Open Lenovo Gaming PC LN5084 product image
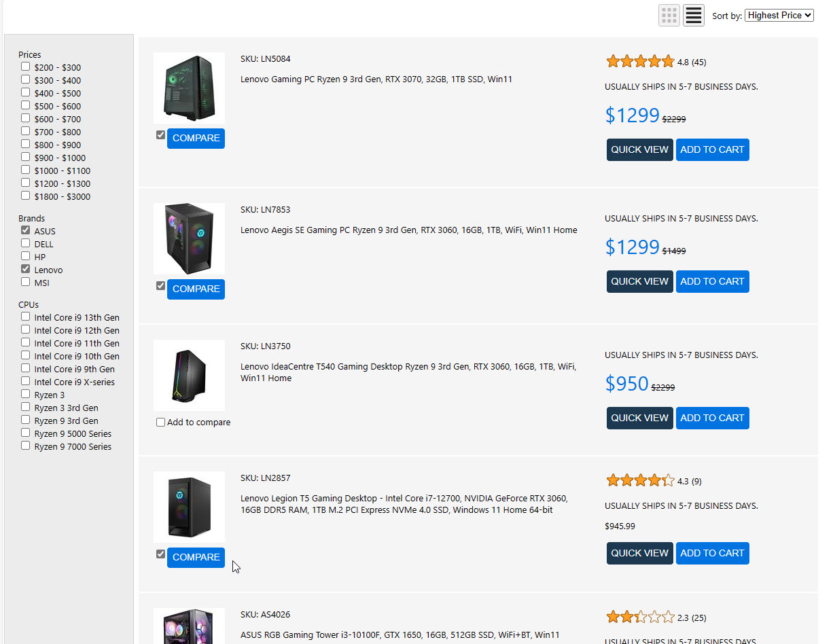This screenshot has width=833, height=644. [x=189, y=88]
